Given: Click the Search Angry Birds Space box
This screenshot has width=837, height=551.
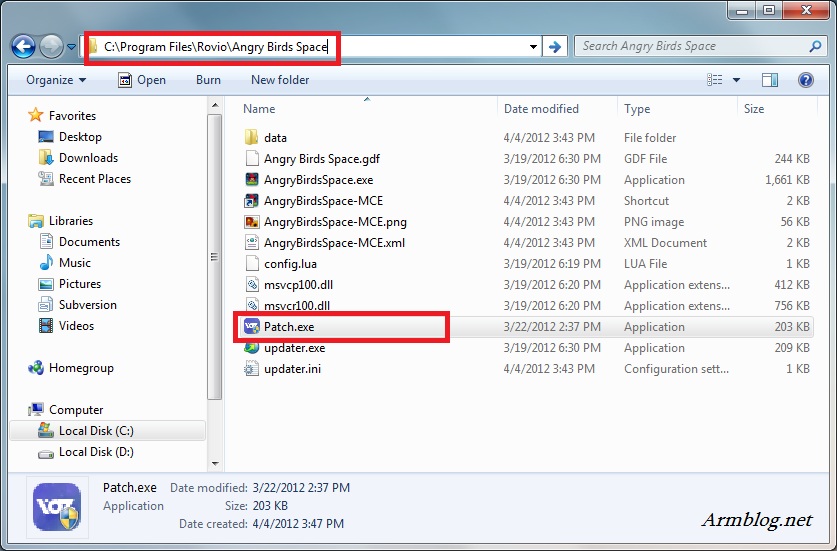Looking at the screenshot, I should pyautogui.click(x=699, y=46).
